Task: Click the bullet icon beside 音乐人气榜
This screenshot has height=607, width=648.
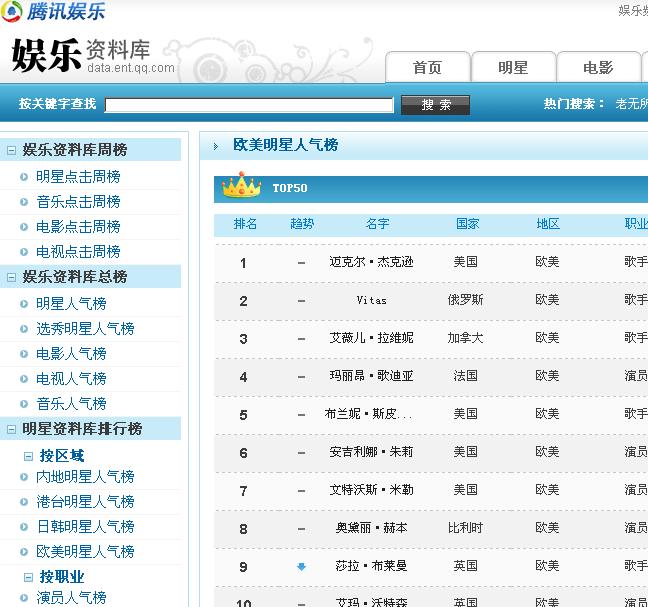Action: [x=24, y=404]
